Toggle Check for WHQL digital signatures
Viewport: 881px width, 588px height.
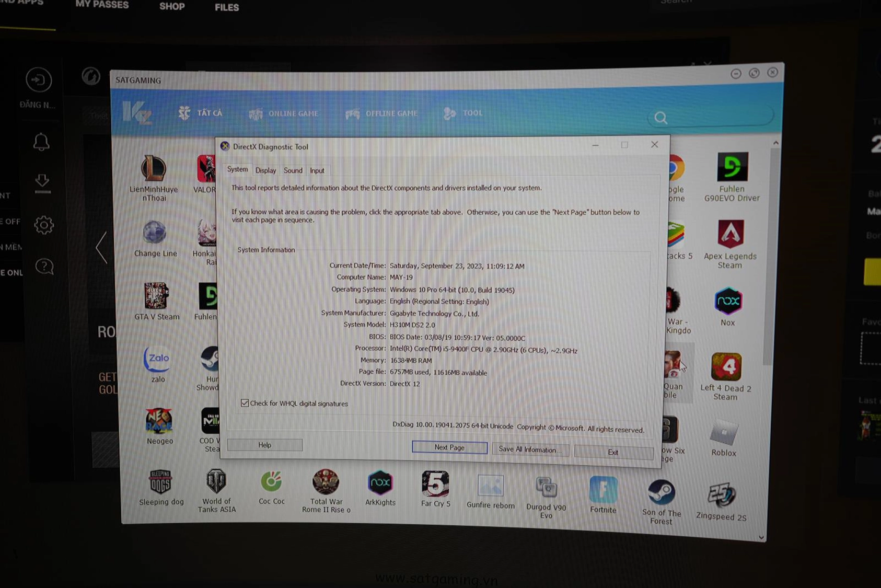tap(245, 402)
